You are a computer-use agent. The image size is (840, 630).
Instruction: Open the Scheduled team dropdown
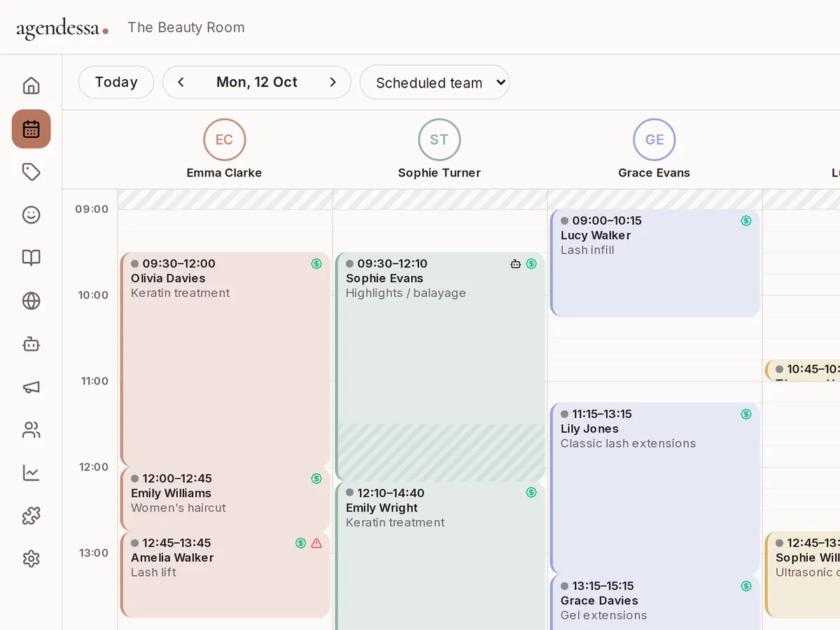click(435, 83)
